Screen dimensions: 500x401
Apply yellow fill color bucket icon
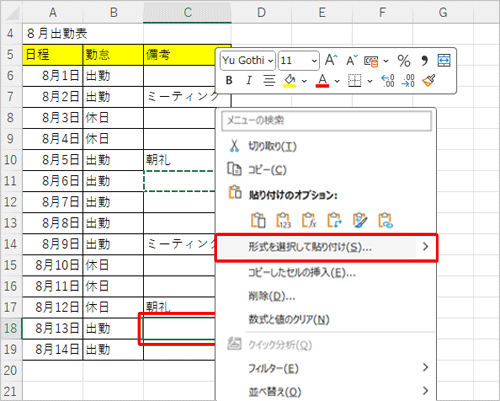click(290, 80)
